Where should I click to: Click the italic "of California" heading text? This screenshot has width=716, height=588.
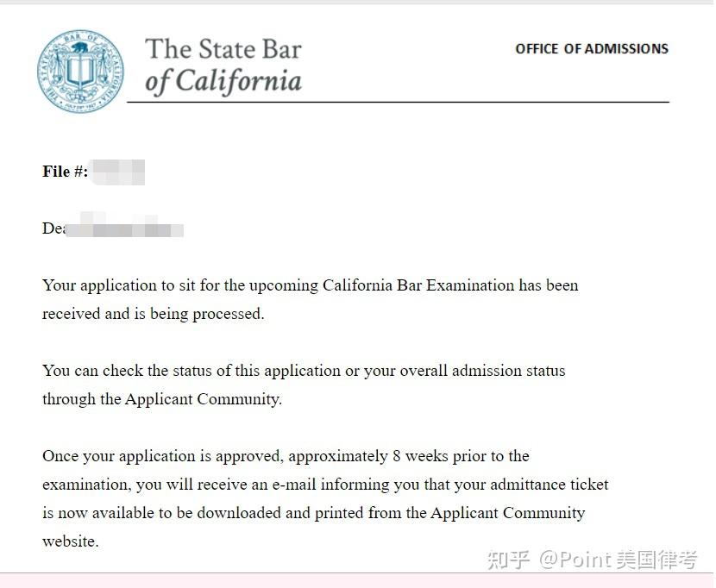pos(223,82)
